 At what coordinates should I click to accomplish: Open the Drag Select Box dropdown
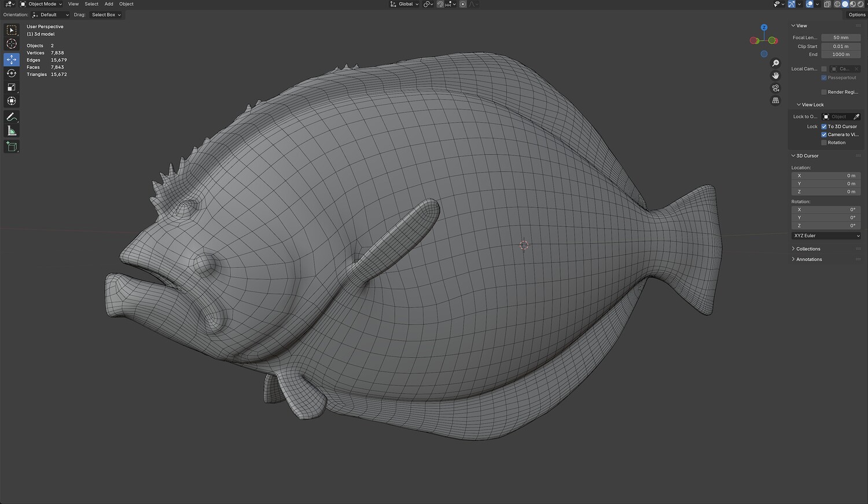tap(106, 15)
